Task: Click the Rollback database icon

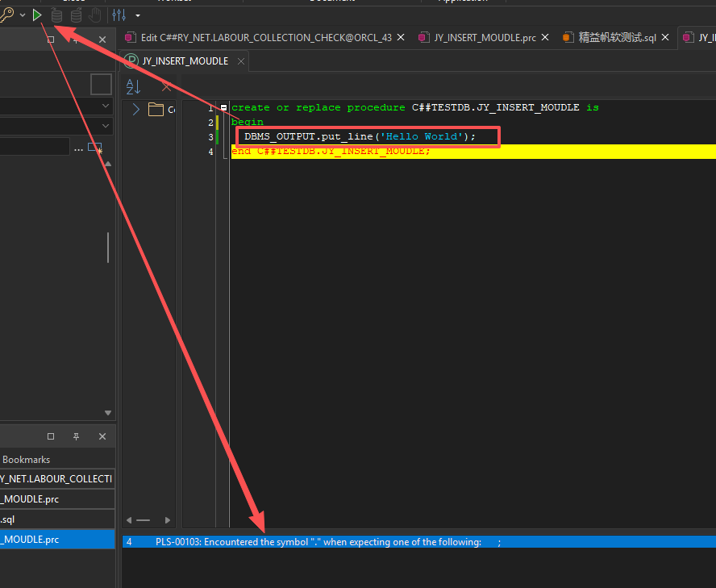Action: pos(76,15)
